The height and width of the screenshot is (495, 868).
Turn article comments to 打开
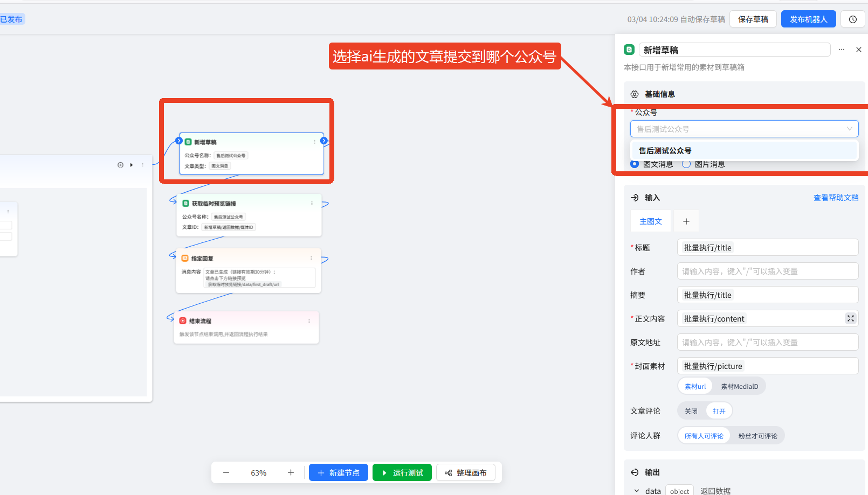tap(719, 411)
